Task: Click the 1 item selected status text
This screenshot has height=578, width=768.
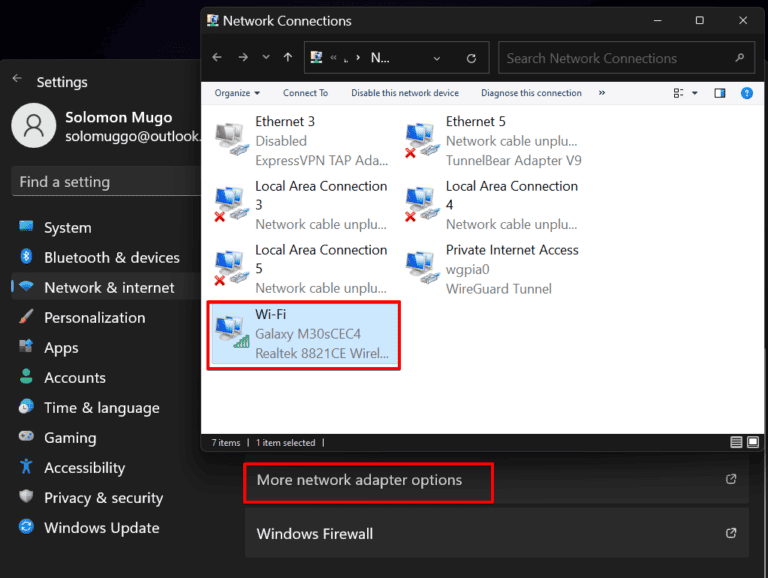Action: point(286,443)
